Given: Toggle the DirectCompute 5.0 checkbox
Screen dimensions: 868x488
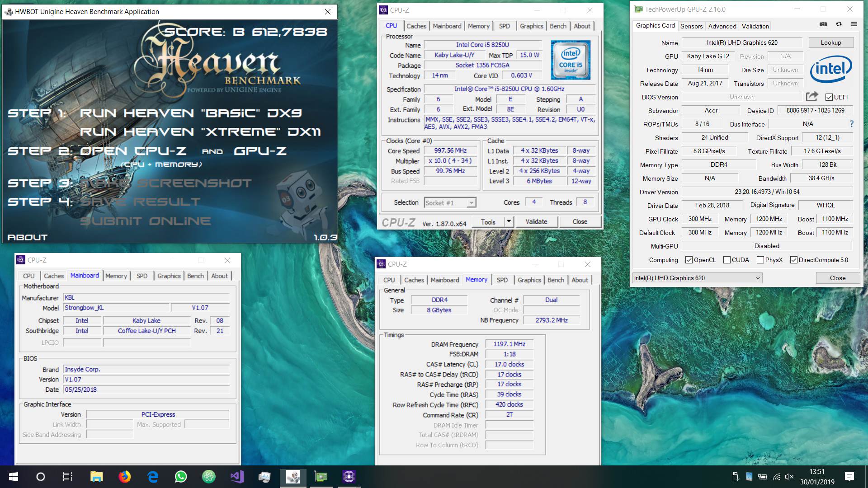Looking at the screenshot, I should pyautogui.click(x=794, y=260).
